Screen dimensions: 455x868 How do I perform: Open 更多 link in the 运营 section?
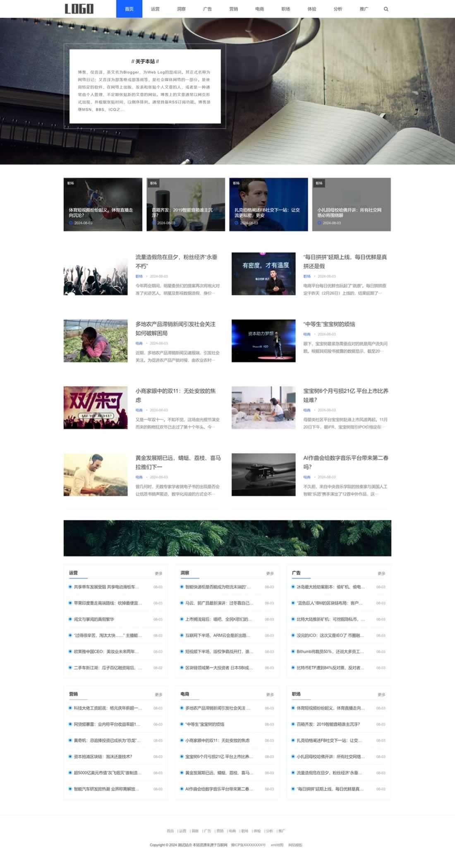pyautogui.click(x=158, y=573)
